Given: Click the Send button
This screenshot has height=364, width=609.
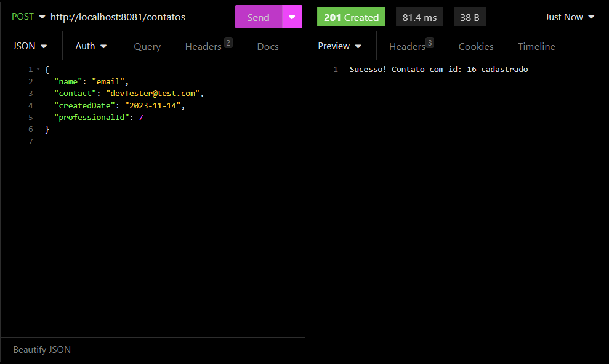Looking at the screenshot, I should [258, 17].
